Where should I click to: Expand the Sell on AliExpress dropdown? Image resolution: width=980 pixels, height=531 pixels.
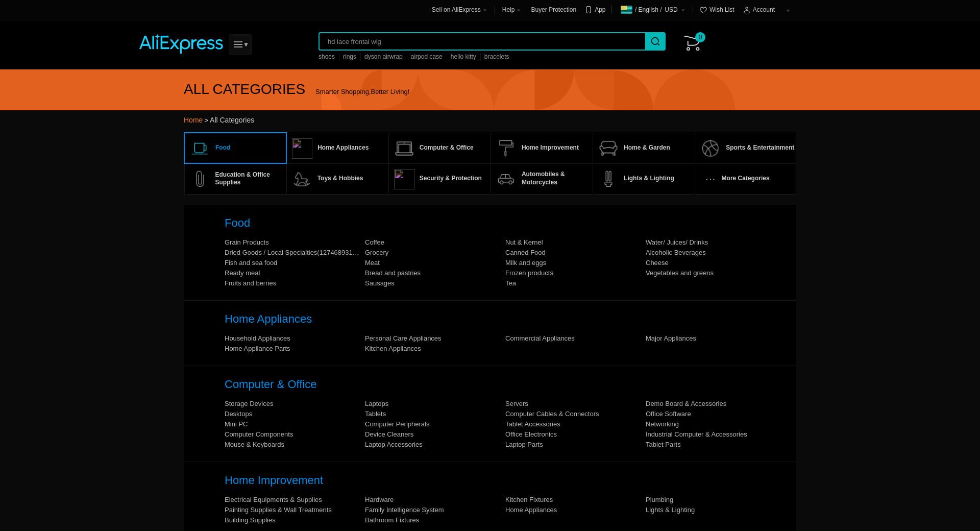click(x=459, y=10)
